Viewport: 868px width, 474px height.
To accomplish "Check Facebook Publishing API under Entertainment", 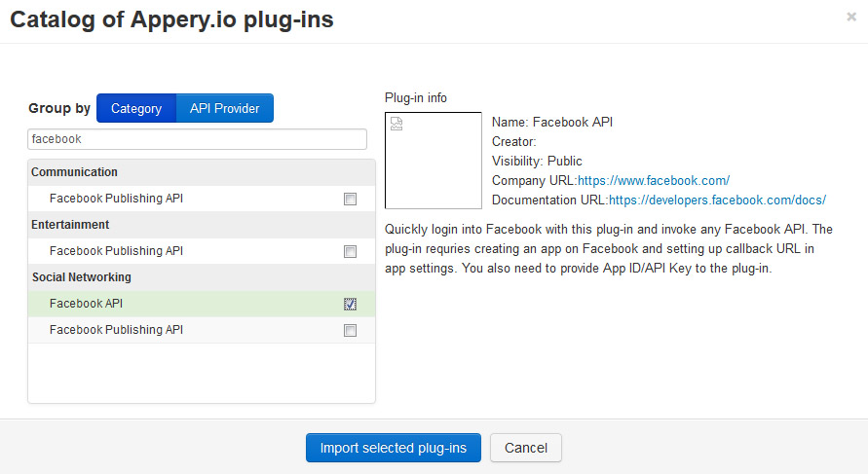I will (x=350, y=252).
